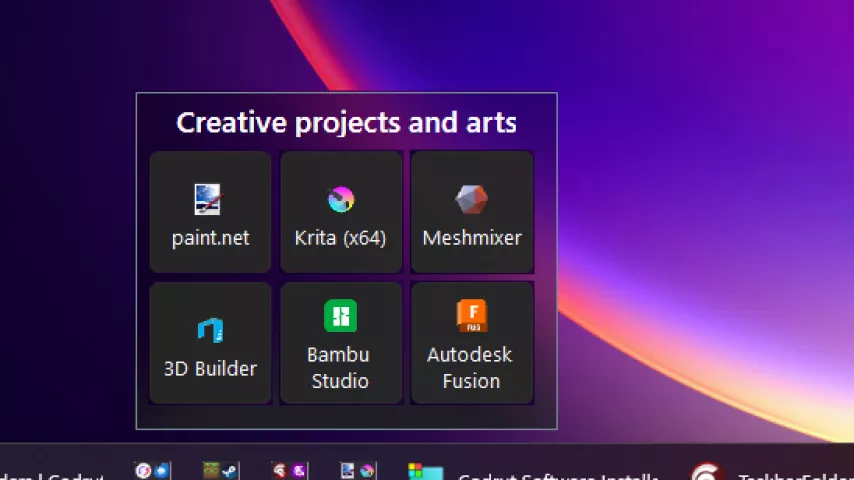This screenshot has height=480, width=854.
Task: Click the multicolored Godrut Software Installs taskbar icon
Action: (x=425, y=472)
